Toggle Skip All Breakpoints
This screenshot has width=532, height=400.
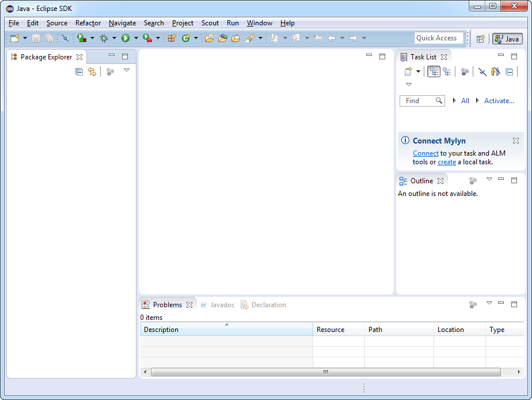point(66,38)
